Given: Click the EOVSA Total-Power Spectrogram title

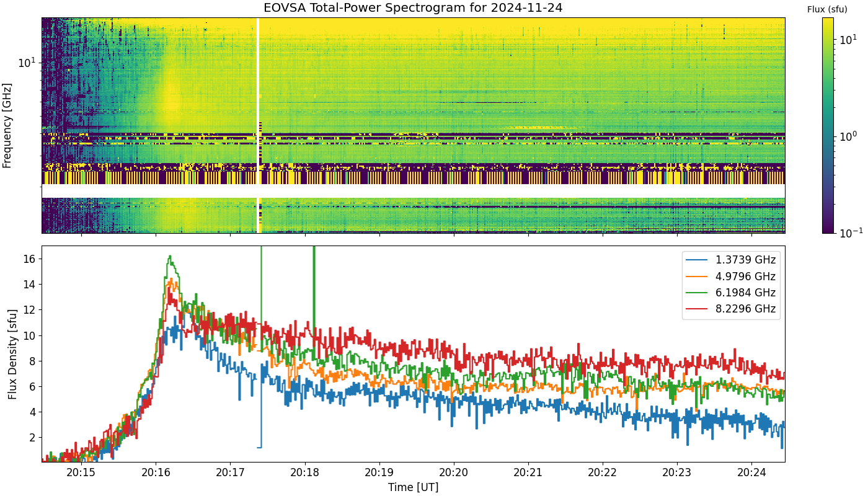Looking at the screenshot, I should click(413, 8).
